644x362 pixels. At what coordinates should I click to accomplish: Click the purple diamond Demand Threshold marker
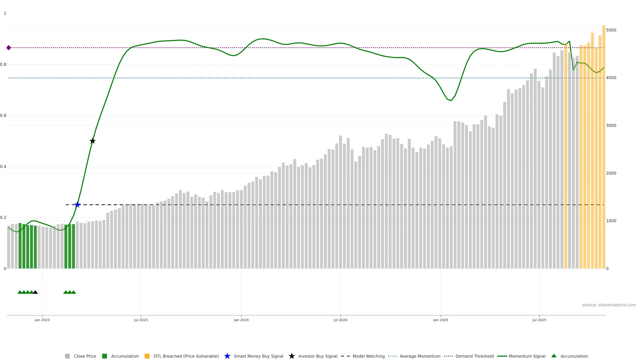coord(9,48)
